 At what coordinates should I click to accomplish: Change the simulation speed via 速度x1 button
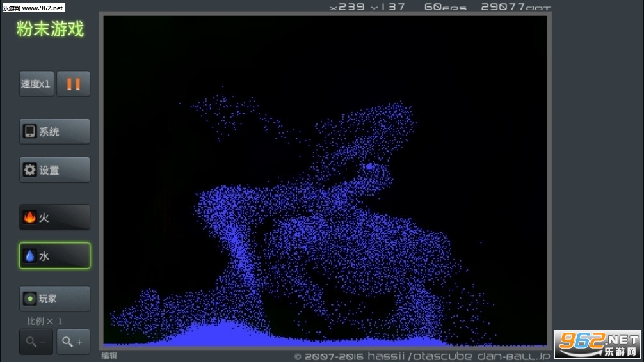click(36, 84)
